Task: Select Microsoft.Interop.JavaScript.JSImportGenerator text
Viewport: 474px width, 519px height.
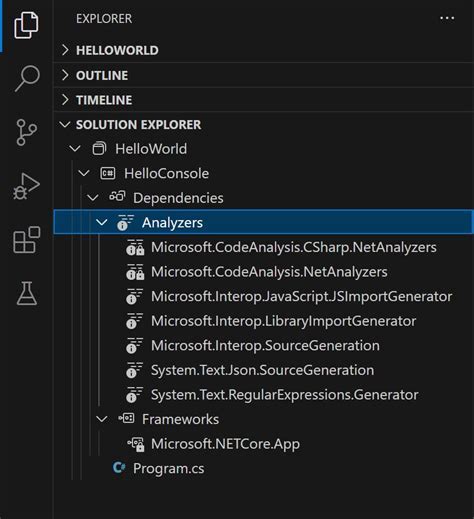Action: click(x=302, y=297)
